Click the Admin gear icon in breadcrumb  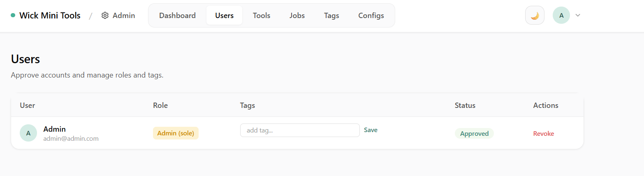(x=105, y=16)
